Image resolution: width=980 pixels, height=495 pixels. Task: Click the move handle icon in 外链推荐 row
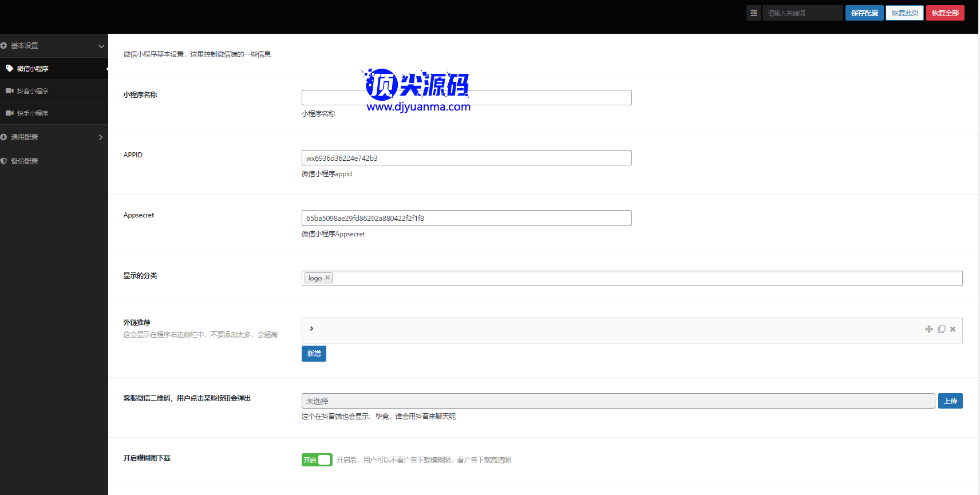click(929, 329)
